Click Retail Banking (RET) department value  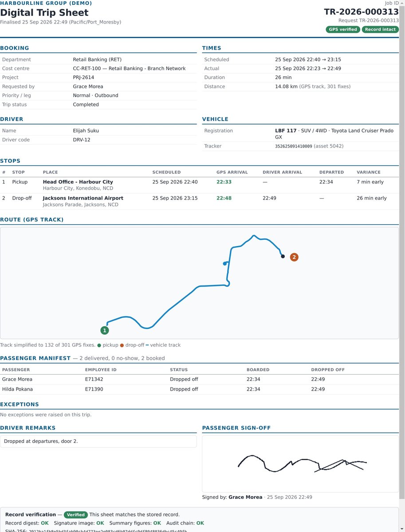point(97,59)
